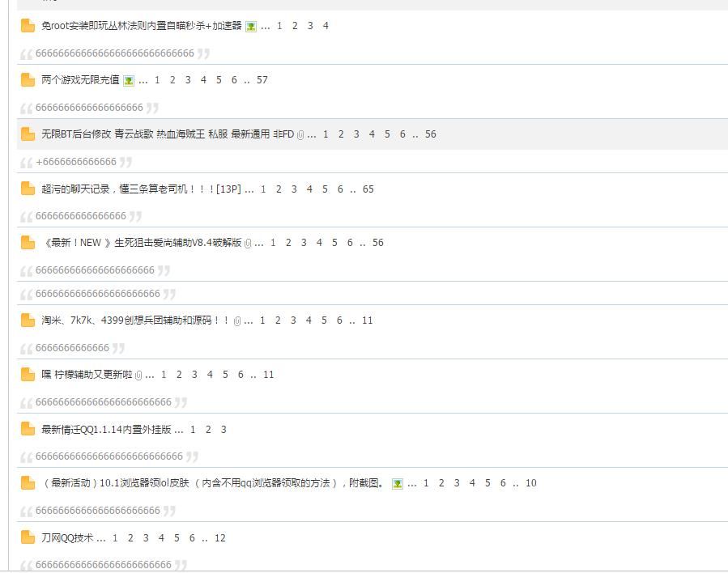The width and height of the screenshot is (728, 573).
Task: Click quoted reply text +6666666666666
Action: (x=76, y=162)
